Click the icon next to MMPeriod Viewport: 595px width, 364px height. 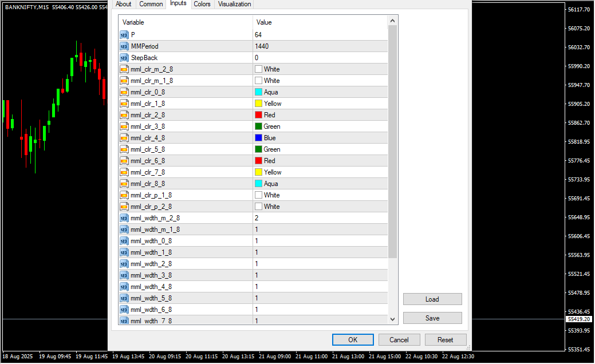click(x=124, y=46)
